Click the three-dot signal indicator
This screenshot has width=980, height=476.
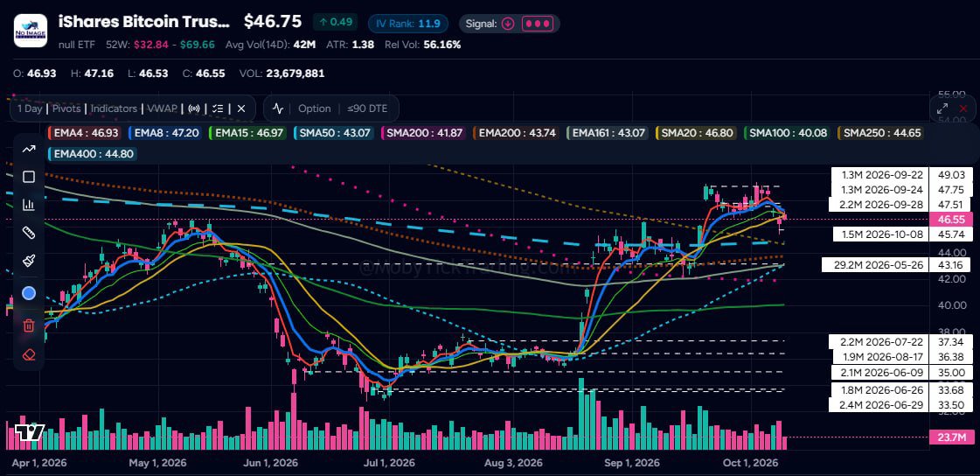pos(537,24)
